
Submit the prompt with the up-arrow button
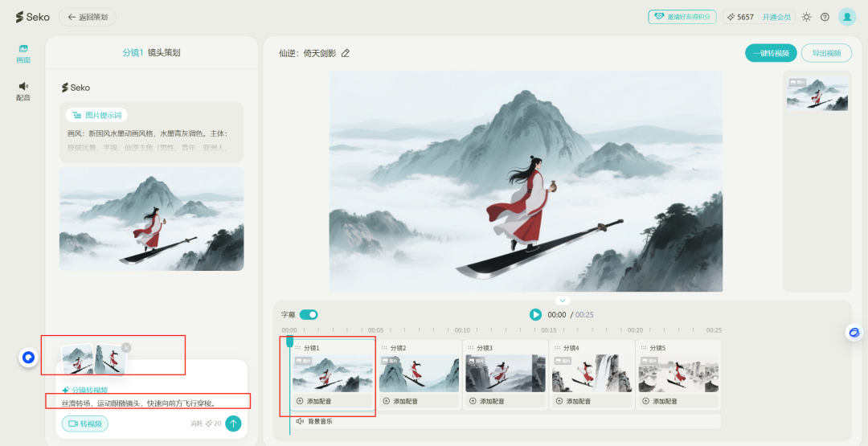coord(233,423)
